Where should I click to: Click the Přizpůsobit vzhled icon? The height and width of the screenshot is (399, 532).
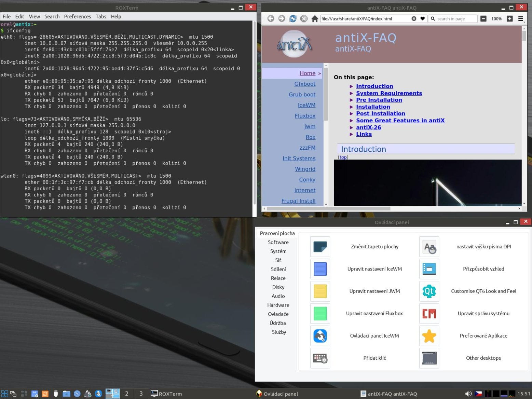[x=429, y=269]
